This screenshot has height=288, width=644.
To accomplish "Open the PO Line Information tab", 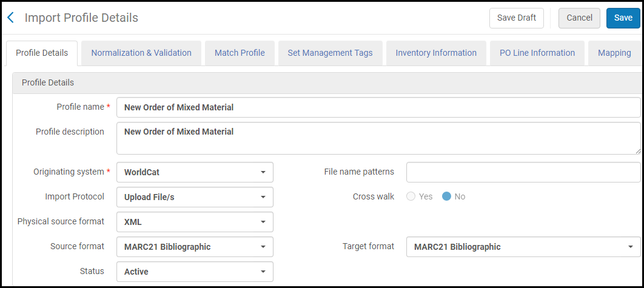I will 537,53.
